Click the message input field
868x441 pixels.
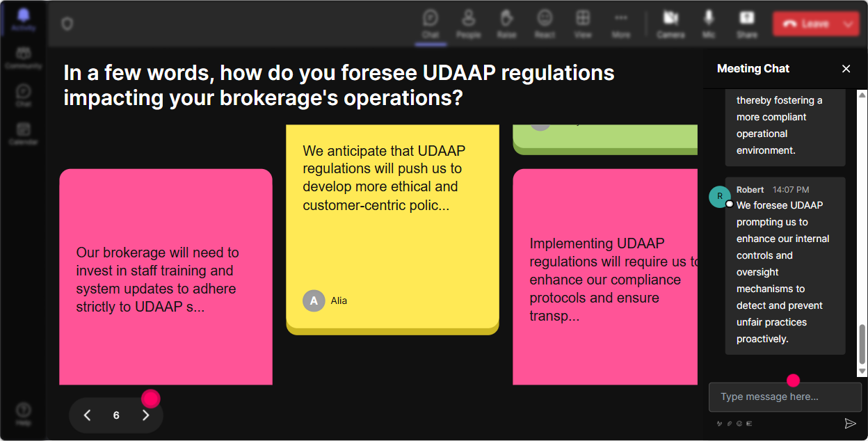(785, 397)
